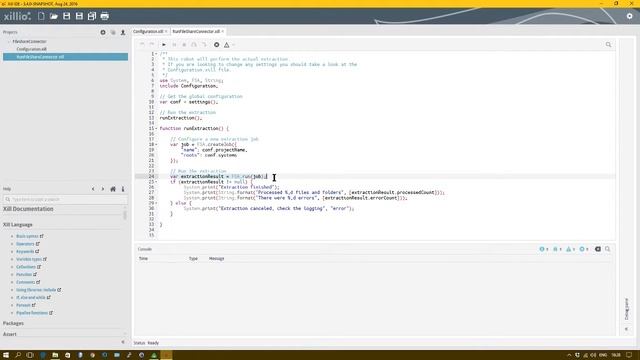Click the redo arrow in editor toolbar
Screen dimensions: 640x360
(x=151, y=44)
